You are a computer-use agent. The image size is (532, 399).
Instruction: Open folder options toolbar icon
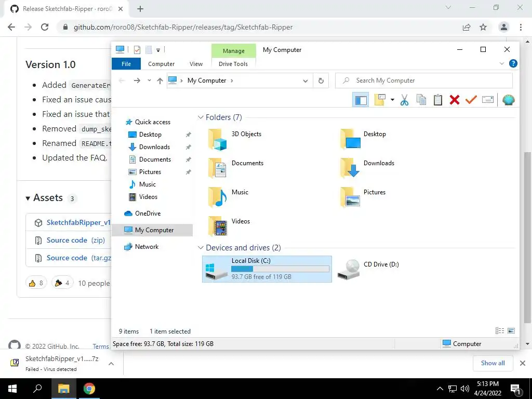point(380,100)
